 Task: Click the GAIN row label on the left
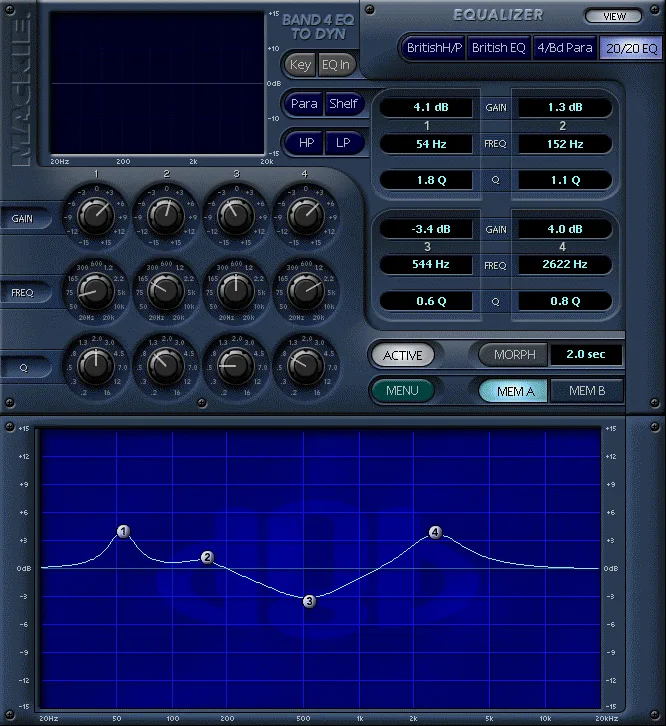pos(23,219)
